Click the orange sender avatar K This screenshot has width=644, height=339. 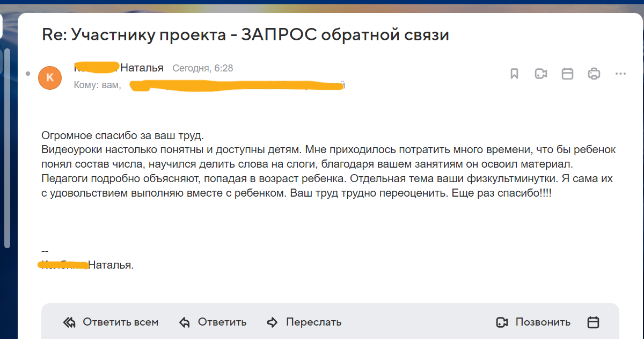click(50, 78)
